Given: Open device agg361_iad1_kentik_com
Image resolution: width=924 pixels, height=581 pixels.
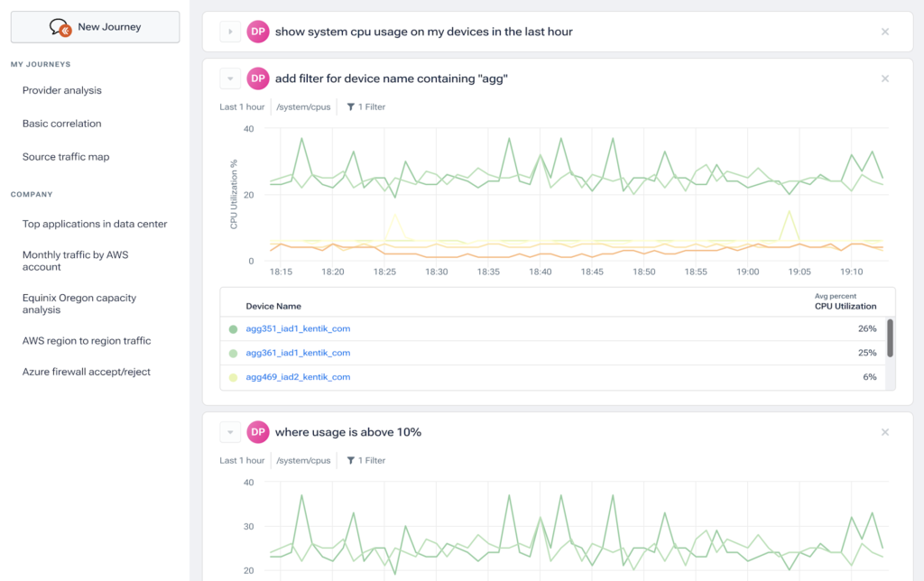Looking at the screenshot, I should [298, 353].
